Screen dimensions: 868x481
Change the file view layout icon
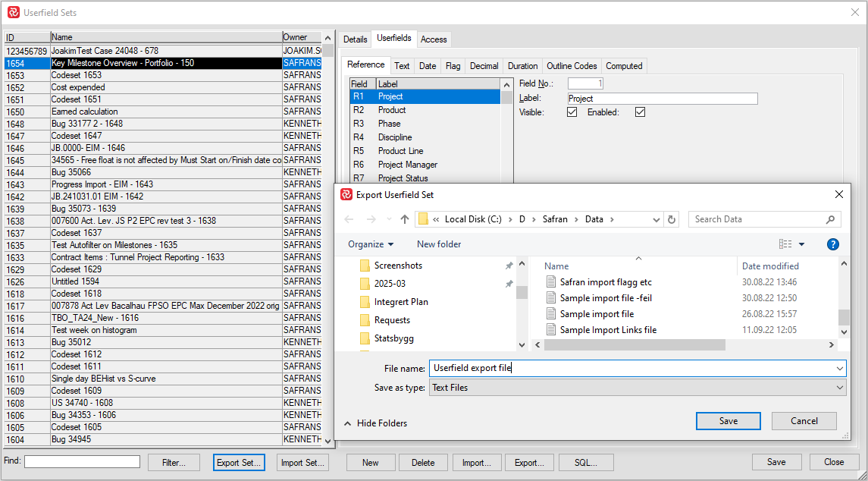(x=785, y=244)
